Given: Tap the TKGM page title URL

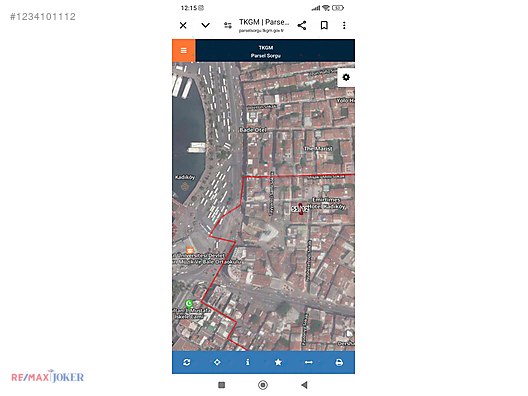Looking at the screenshot, I should pyautogui.click(x=264, y=26).
